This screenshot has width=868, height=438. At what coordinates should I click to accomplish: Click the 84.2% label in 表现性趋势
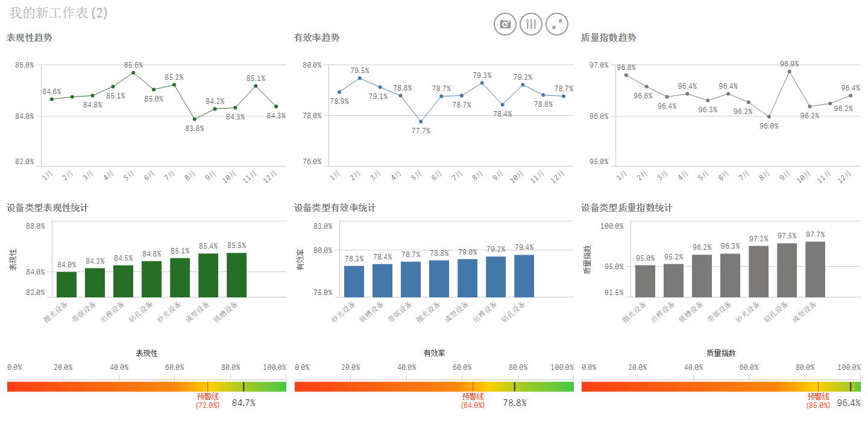pyautogui.click(x=215, y=101)
